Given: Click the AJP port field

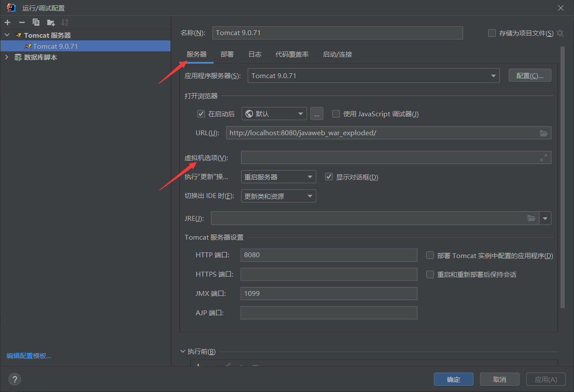Looking at the screenshot, I should click(x=329, y=313).
